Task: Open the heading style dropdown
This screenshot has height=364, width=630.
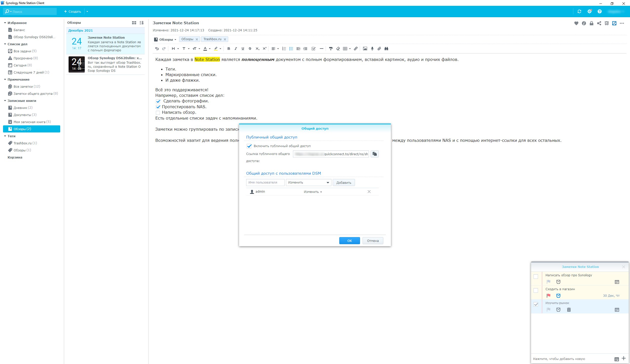Action: (175, 49)
